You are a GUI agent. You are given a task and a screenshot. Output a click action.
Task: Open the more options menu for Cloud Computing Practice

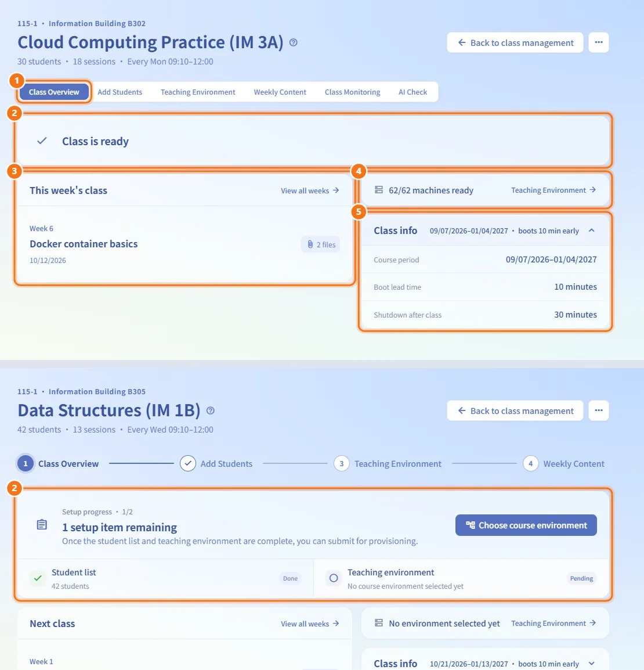[599, 42]
